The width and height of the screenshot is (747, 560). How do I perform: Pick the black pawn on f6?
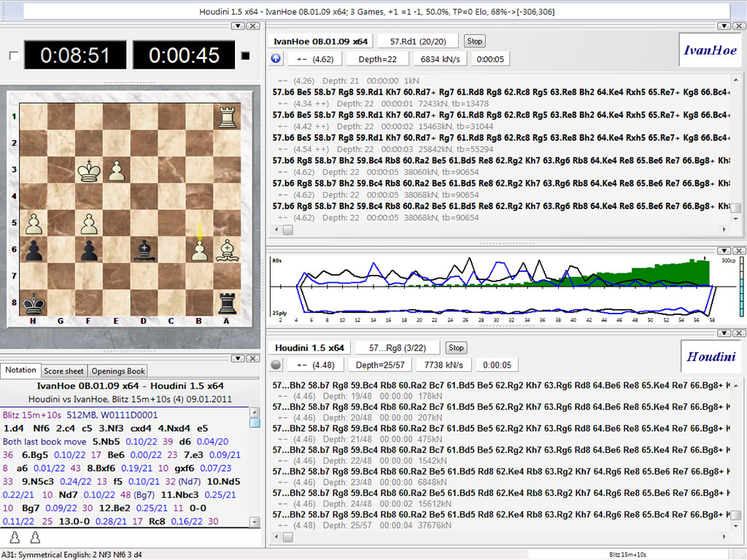(89, 250)
